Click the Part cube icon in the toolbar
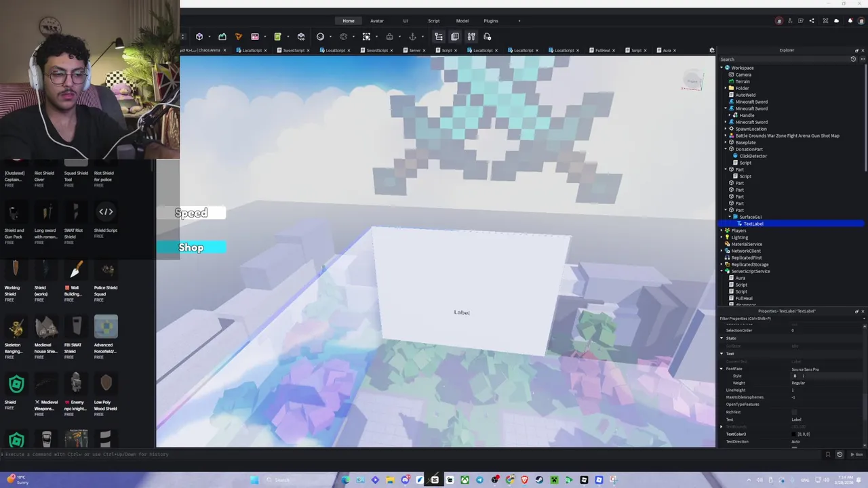This screenshot has width=868, height=488. point(199,37)
